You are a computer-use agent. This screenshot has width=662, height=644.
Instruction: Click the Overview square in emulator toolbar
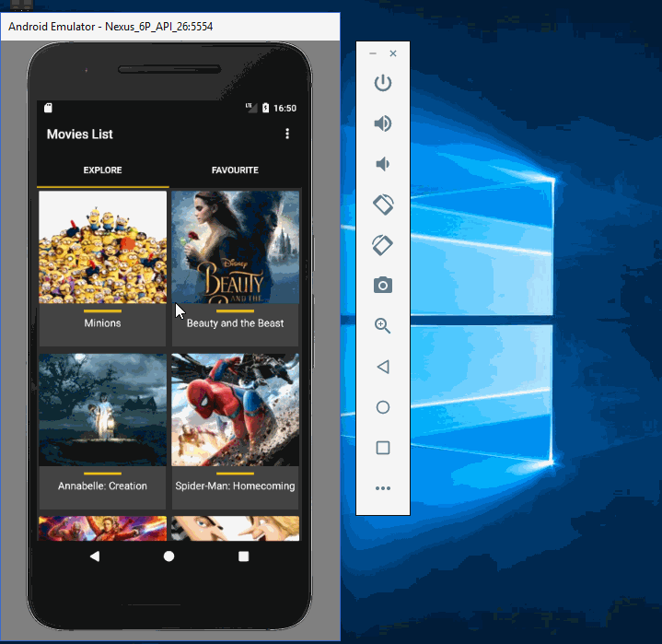point(383,448)
